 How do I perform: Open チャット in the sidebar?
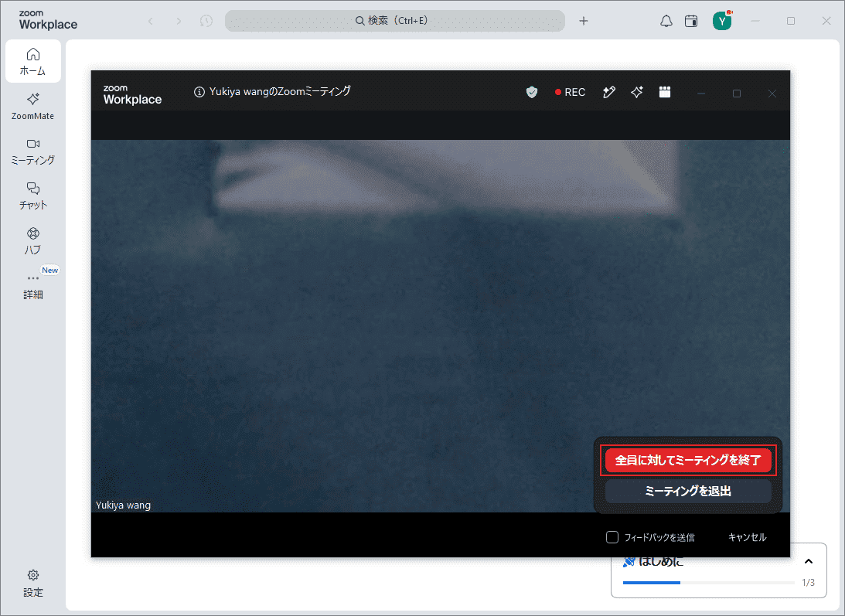pyautogui.click(x=33, y=196)
